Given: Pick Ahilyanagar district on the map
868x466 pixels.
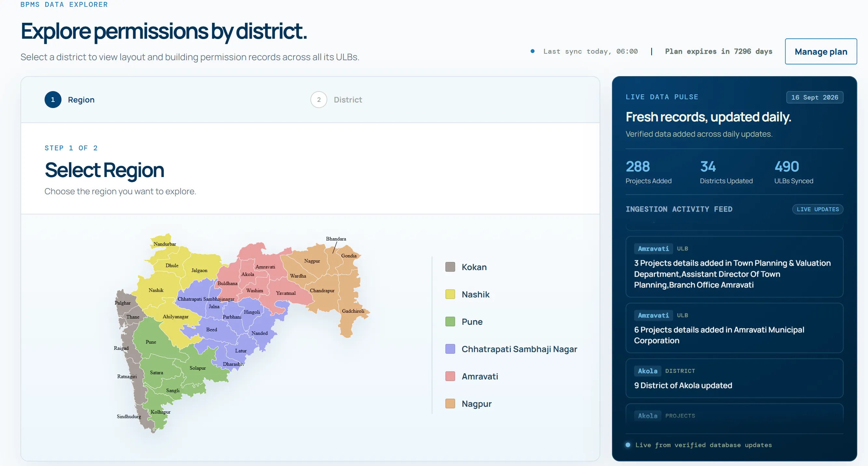Looking at the screenshot, I should tap(176, 317).
